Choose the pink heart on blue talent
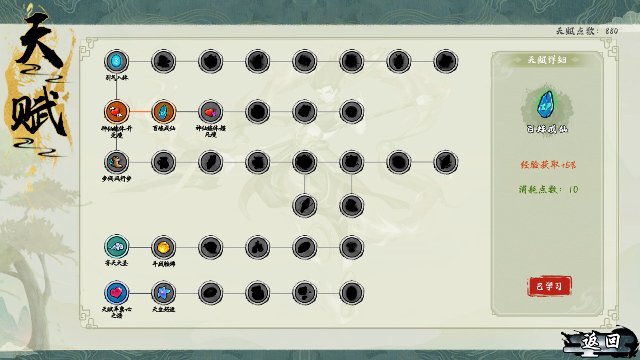The width and height of the screenshot is (640, 360). (116, 293)
